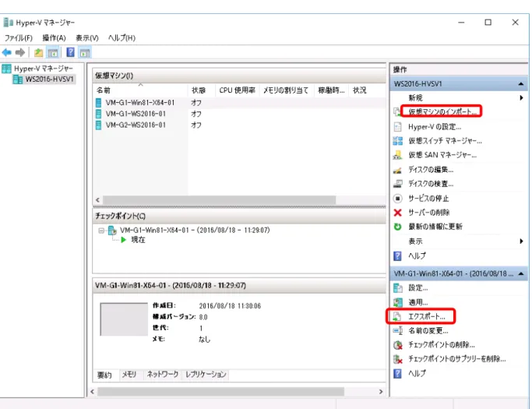This screenshot has width=532, height=409.
Task: Click the エクスポート icon
Action: pyautogui.click(x=396, y=316)
